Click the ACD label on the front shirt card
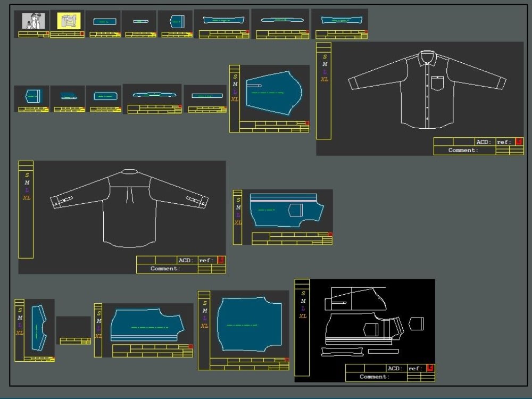The height and width of the screenshot is (399, 532). (x=484, y=142)
